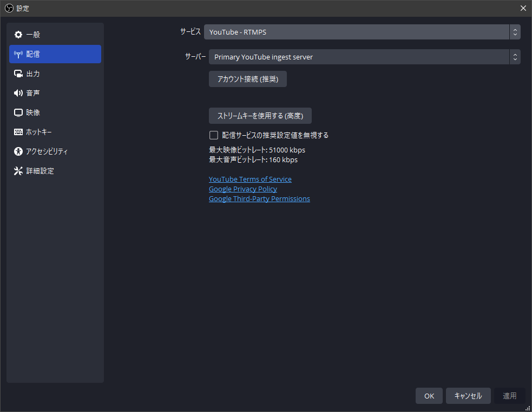Click the antenna icon for 配信
This screenshot has width=532, height=412.
pos(18,54)
